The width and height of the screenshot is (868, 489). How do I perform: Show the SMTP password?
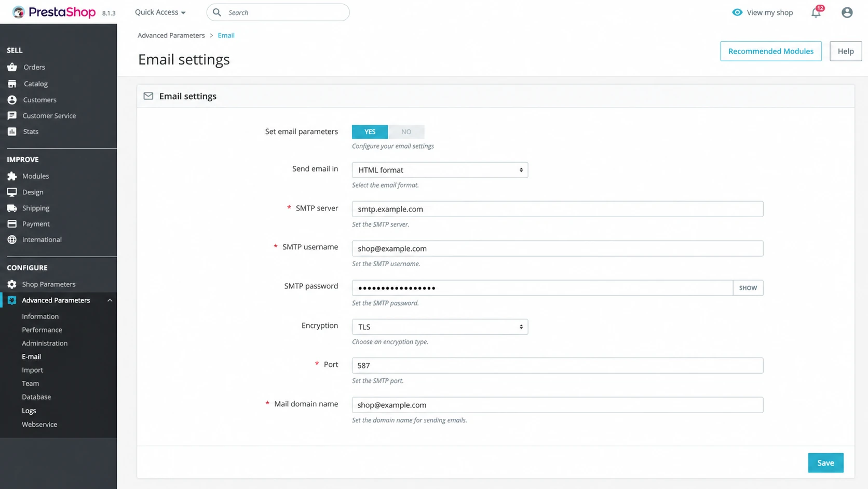[x=748, y=288]
